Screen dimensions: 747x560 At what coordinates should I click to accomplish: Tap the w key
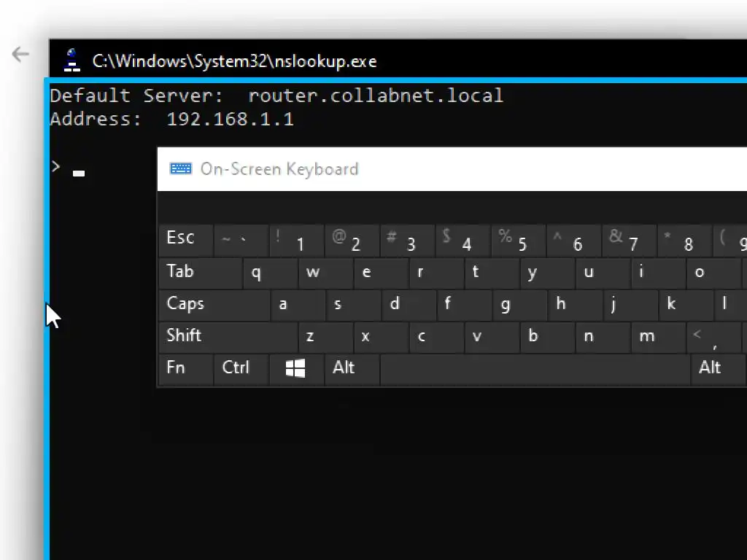click(x=325, y=273)
